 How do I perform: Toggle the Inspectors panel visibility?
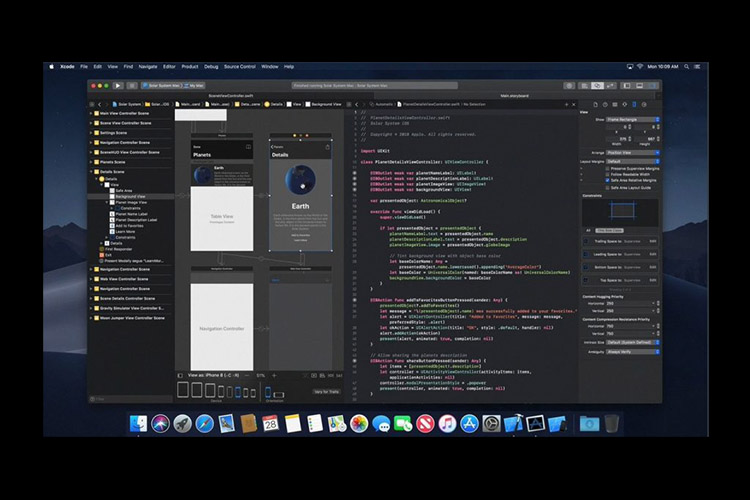coord(652,86)
